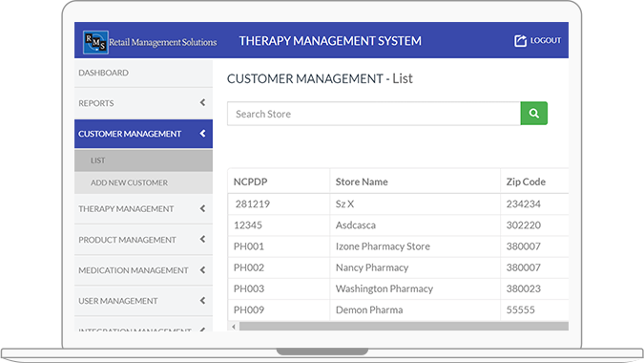Click the green search magnifier button
The height and width of the screenshot is (363, 644).
(x=533, y=113)
